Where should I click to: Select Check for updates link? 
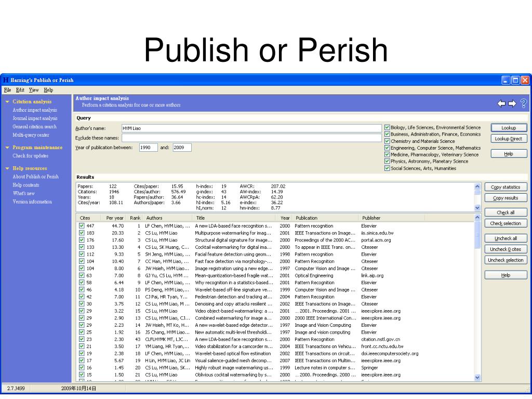tap(31, 156)
